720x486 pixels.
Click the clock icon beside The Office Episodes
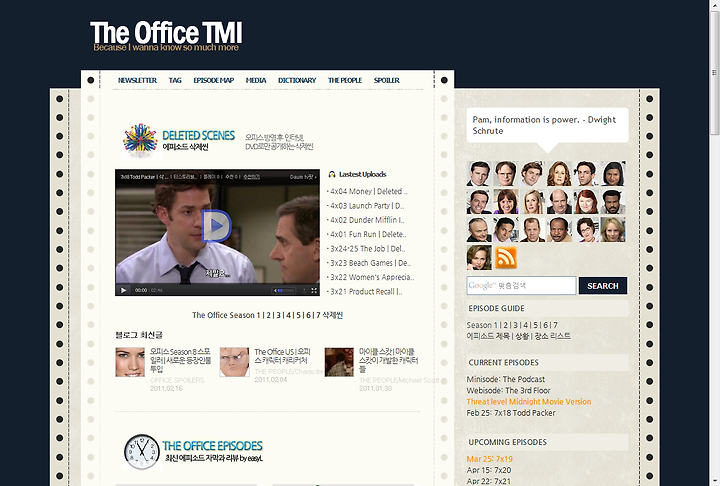[x=141, y=452]
